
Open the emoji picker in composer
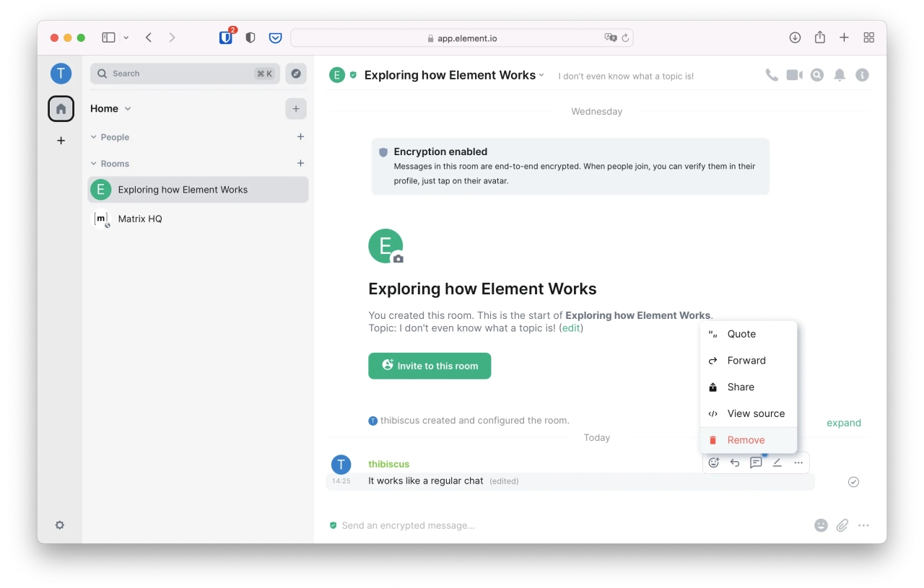pyautogui.click(x=821, y=526)
